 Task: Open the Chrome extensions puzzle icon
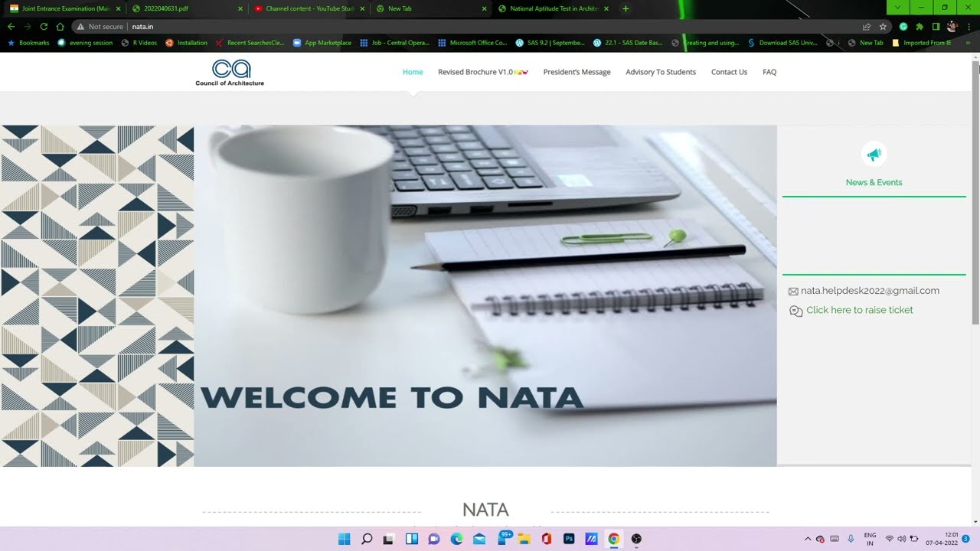tap(920, 26)
